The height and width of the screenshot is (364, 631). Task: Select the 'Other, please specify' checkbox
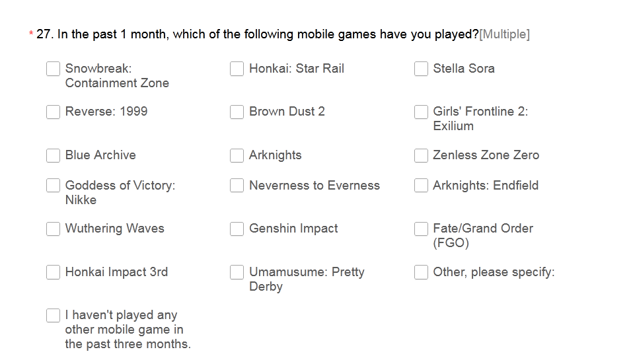click(421, 272)
